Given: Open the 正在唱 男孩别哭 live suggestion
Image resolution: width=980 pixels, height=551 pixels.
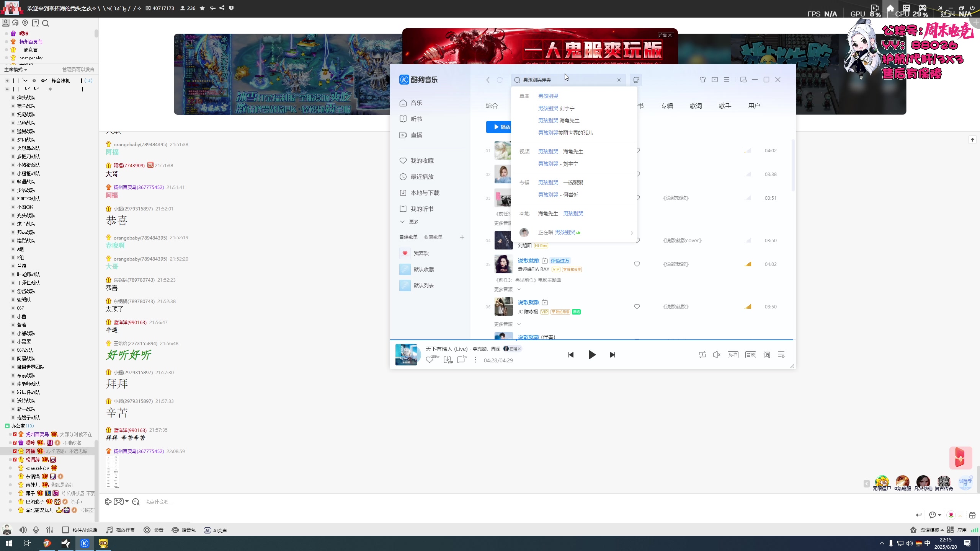Looking at the screenshot, I should 574,232.
